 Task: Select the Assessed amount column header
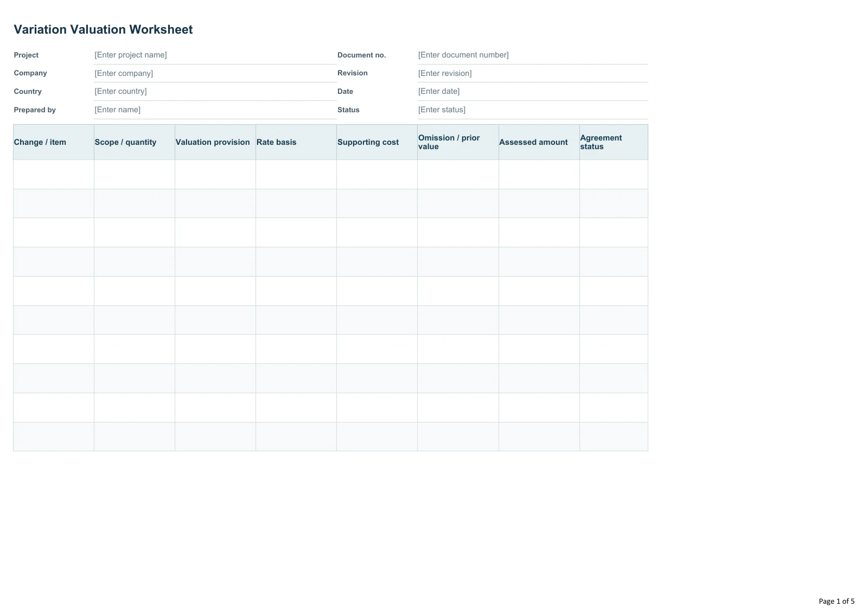539,142
